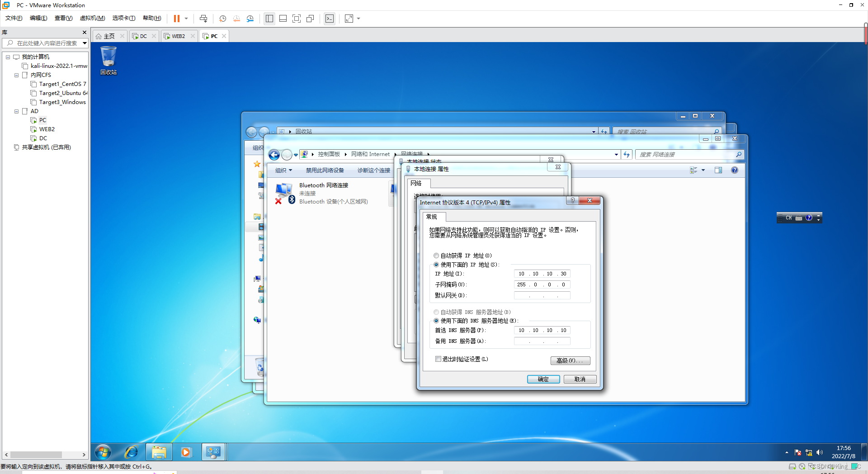The width and height of the screenshot is (868, 474).
Task: Click the CH language bar indicator
Action: (x=789, y=218)
